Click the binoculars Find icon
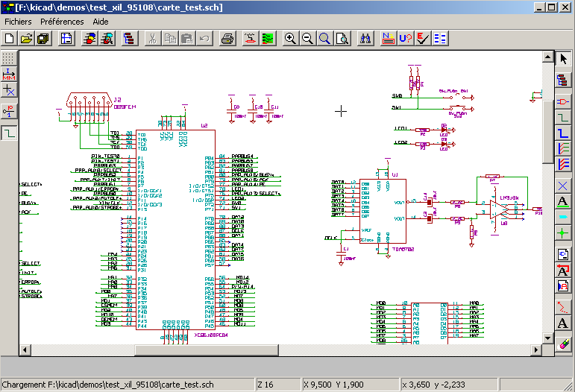 click(x=365, y=39)
